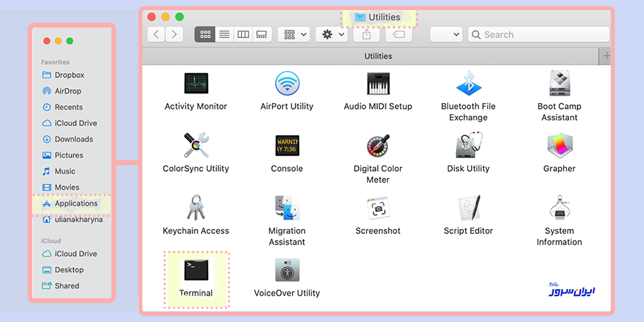Select the Utilities tab
This screenshot has width=644, height=322.
[371, 56]
